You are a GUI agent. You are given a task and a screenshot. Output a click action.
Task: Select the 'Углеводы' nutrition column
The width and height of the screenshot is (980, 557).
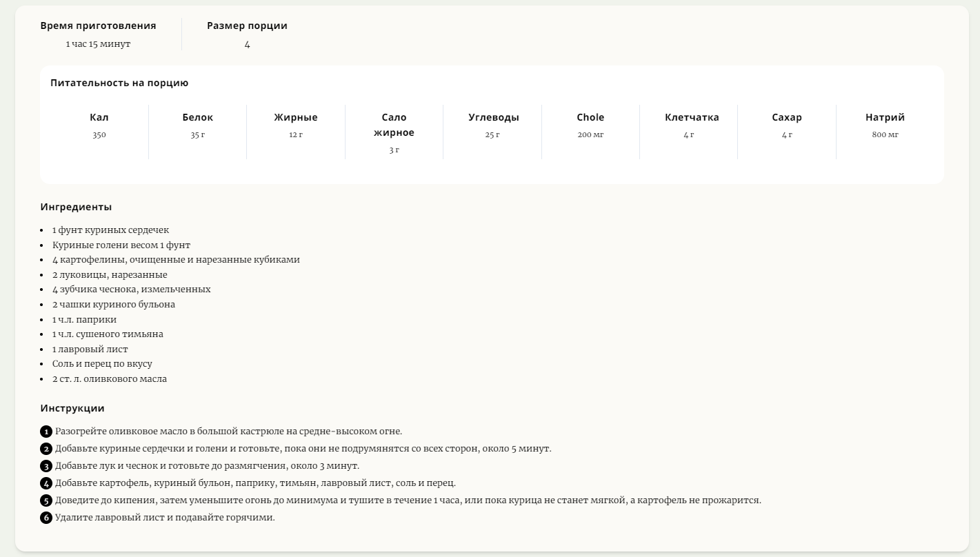(x=493, y=125)
